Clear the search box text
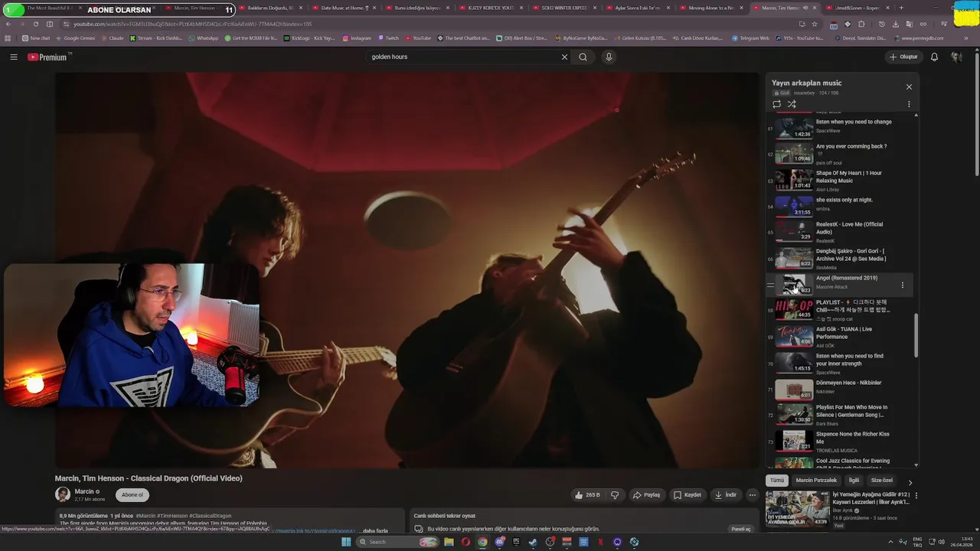Screen dimensions: 980x551 [x=564, y=57]
